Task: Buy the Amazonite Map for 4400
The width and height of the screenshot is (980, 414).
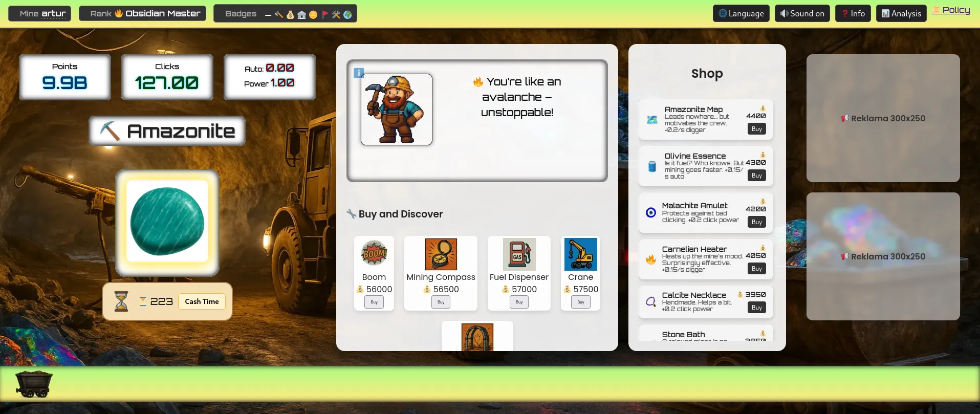Action: coord(756,129)
